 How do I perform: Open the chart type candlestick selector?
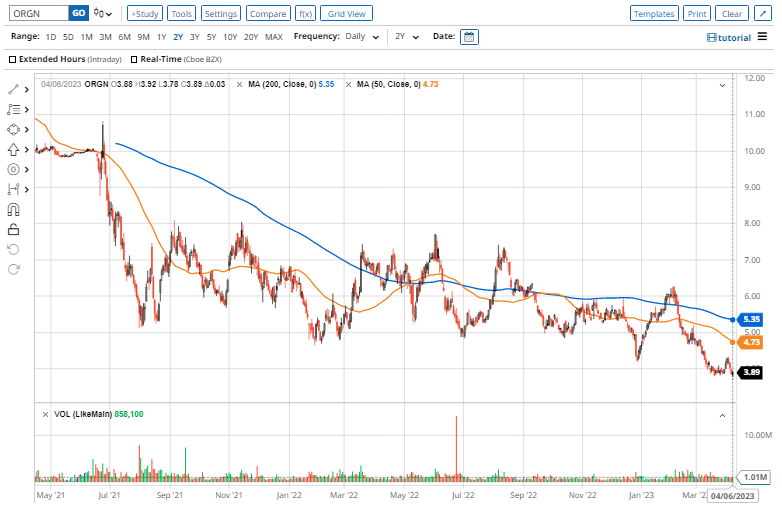tap(103, 13)
